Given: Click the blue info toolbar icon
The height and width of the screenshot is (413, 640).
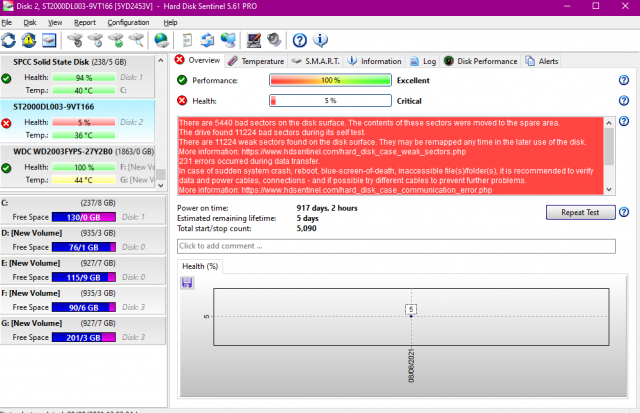Looking at the screenshot, I should click(320, 40).
